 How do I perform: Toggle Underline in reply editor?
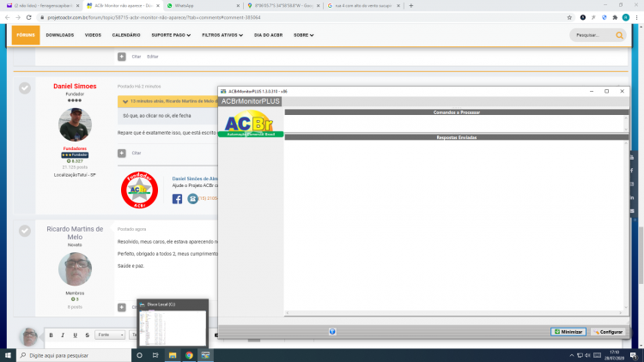[x=76, y=335]
